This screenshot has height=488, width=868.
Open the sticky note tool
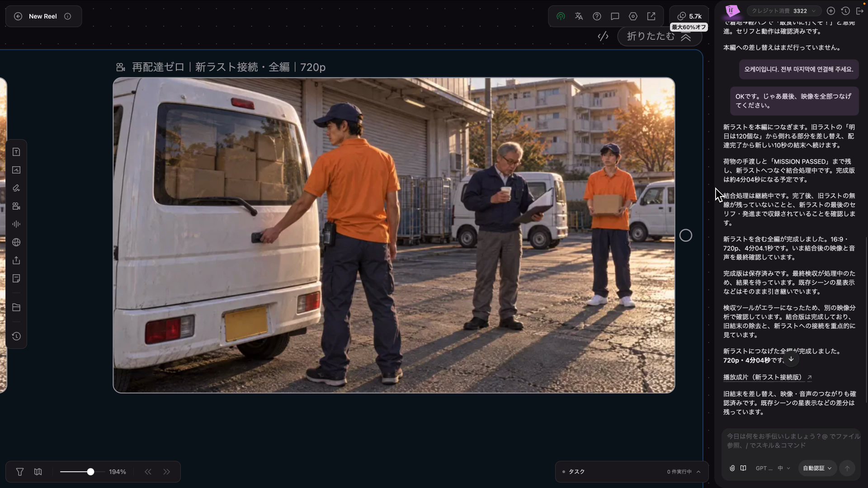pos(16,278)
